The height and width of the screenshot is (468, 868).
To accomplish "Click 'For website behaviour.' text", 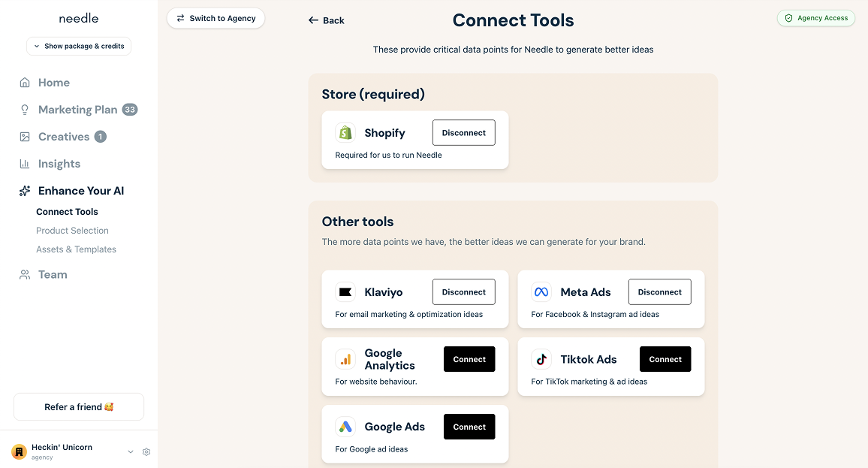I will (376, 382).
